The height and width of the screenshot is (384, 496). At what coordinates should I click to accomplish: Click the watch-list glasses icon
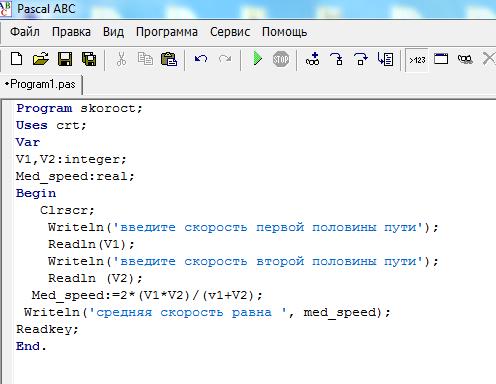(465, 59)
